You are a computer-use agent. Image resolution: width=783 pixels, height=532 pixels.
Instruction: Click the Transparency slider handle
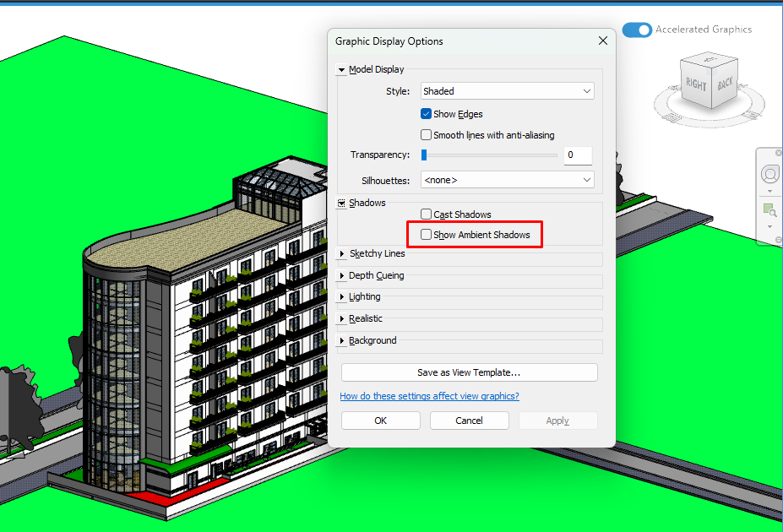424,155
